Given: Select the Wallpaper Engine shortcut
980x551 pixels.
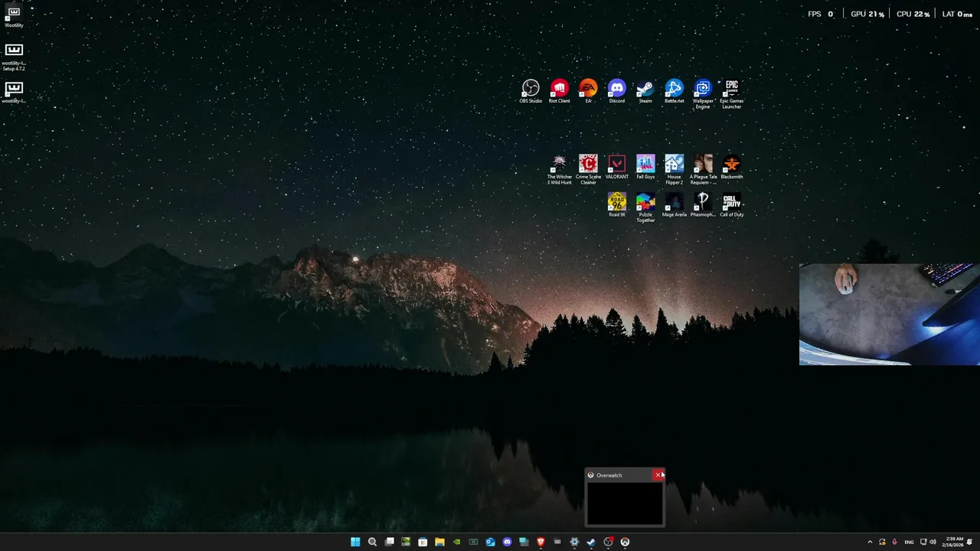Looking at the screenshot, I should [x=703, y=94].
